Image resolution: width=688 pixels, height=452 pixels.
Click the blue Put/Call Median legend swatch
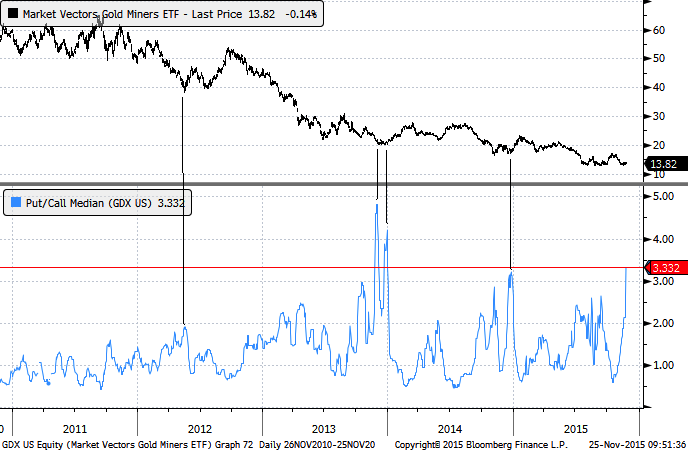(12, 203)
